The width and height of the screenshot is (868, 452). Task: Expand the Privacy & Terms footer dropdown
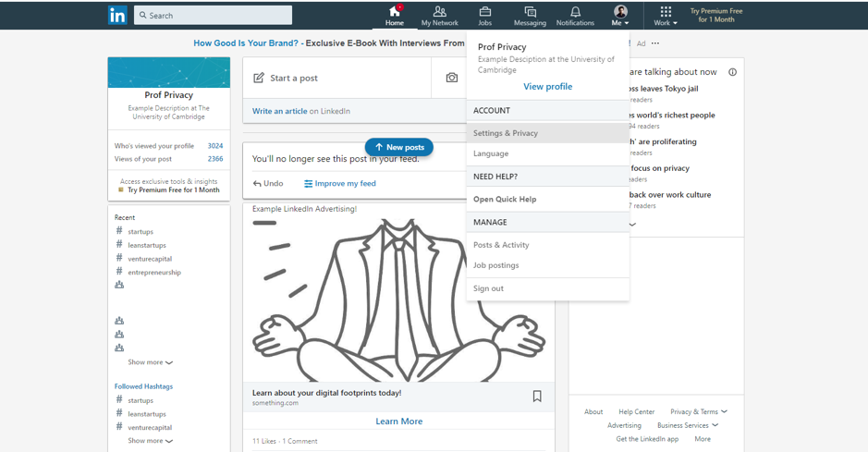point(699,411)
